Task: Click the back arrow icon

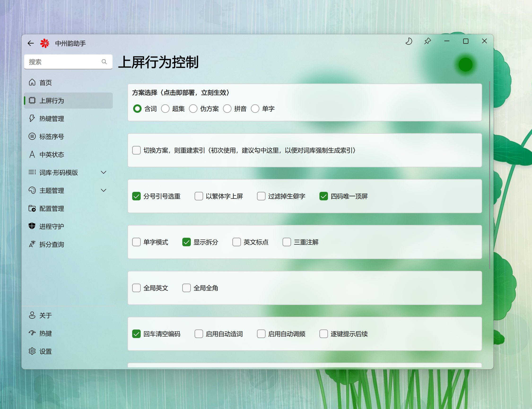Action: pos(31,43)
